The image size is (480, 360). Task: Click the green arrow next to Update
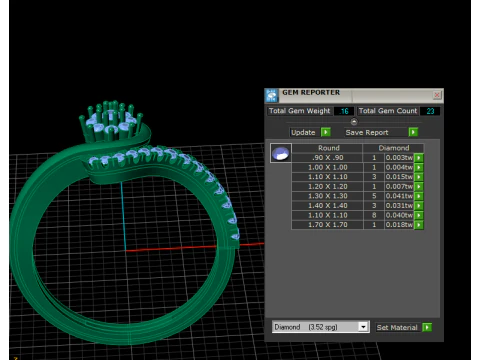326,132
